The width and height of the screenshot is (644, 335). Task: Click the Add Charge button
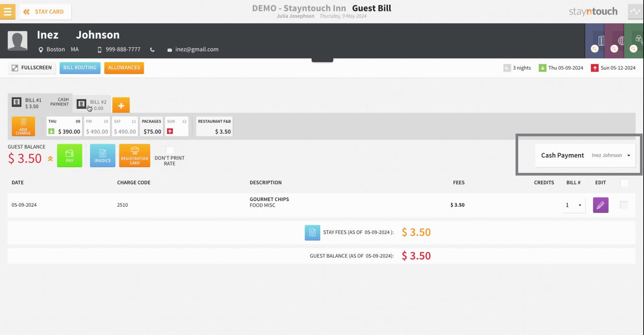click(23, 126)
